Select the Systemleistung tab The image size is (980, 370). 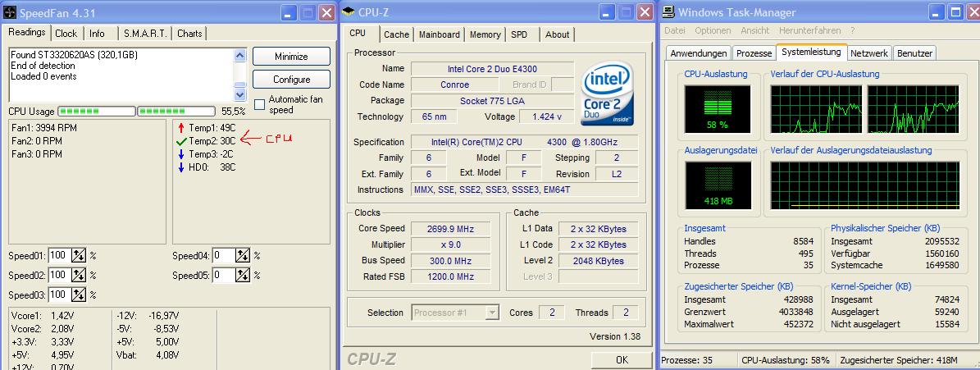click(811, 53)
